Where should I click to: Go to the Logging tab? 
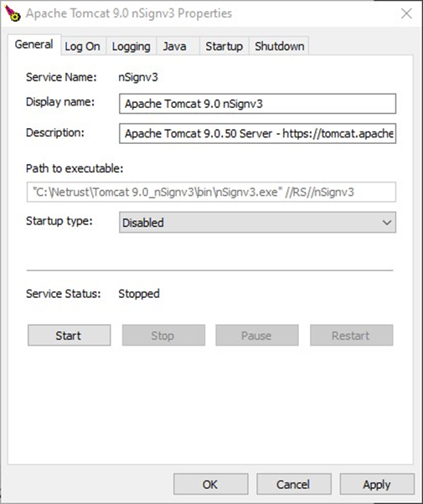pyautogui.click(x=131, y=46)
